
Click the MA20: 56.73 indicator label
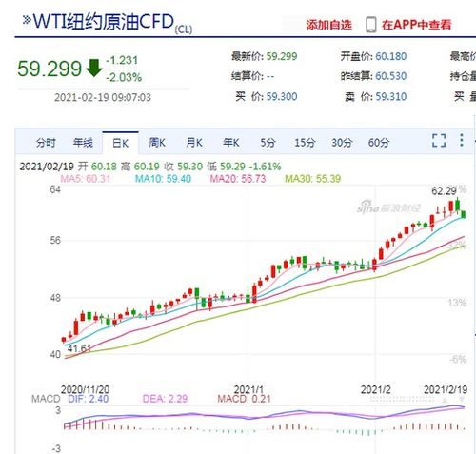pos(238,179)
